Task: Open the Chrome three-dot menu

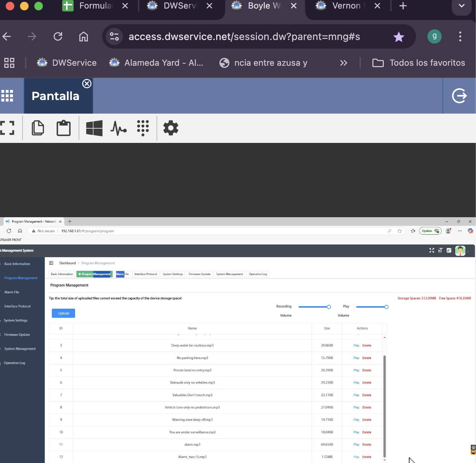Action: pos(460,36)
